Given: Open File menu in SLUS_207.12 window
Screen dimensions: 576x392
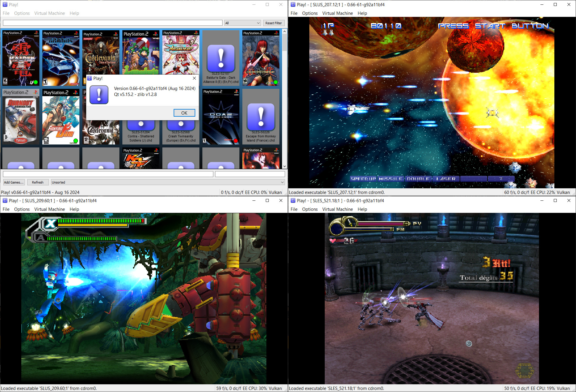Looking at the screenshot, I should [294, 13].
